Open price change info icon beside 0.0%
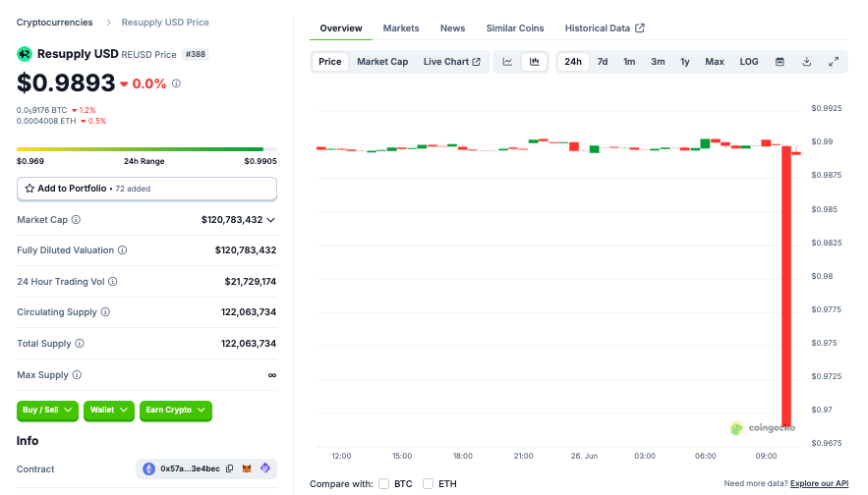Image resolution: width=868 pixels, height=495 pixels. point(176,83)
